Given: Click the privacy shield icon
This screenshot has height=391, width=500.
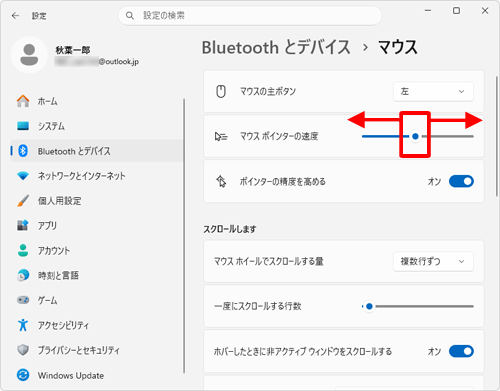Looking at the screenshot, I should coord(23,350).
